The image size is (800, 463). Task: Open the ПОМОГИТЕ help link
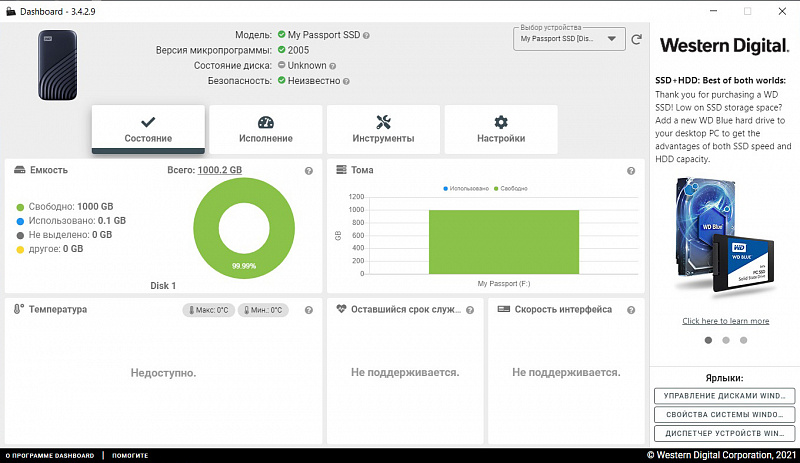[130, 455]
